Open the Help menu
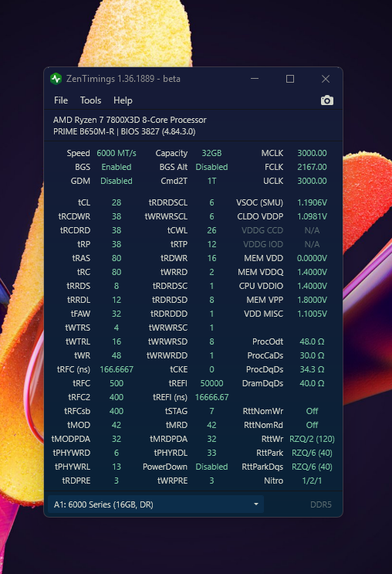Image resolution: width=392 pixels, height=574 pixels. [123, 100]
